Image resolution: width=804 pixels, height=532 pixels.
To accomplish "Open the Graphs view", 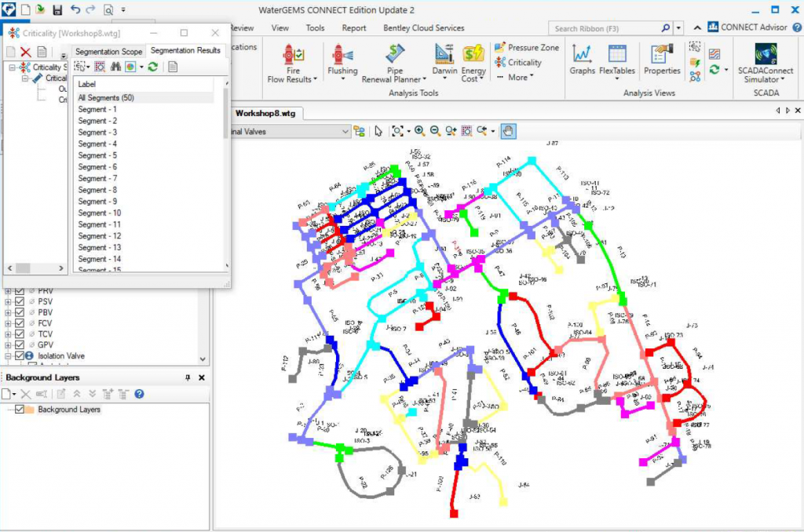I will tap(583, 60).
